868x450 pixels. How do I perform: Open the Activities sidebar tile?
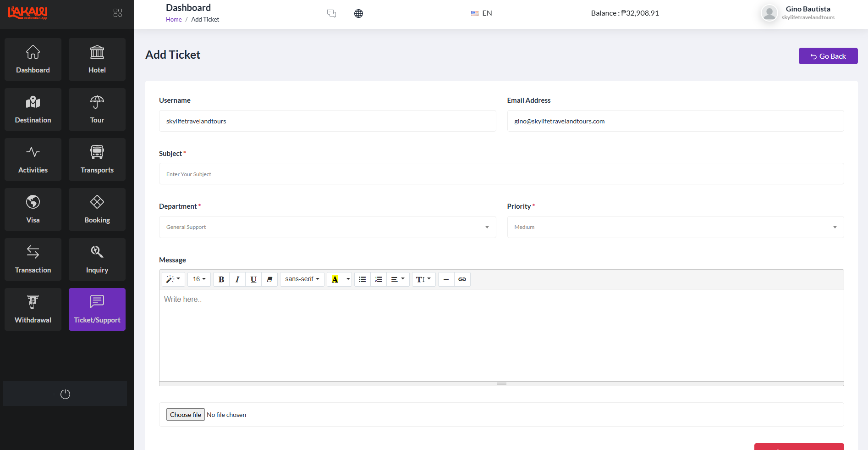click(x=33, y=160)
